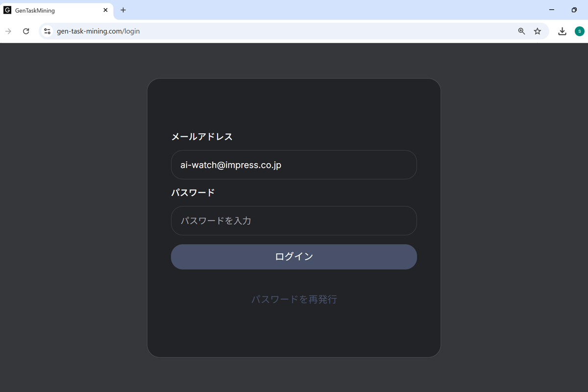This screenshot has height=392, width=588.
Task: Click the メールアドレス label above the email field
Action: tap(201, 137)
